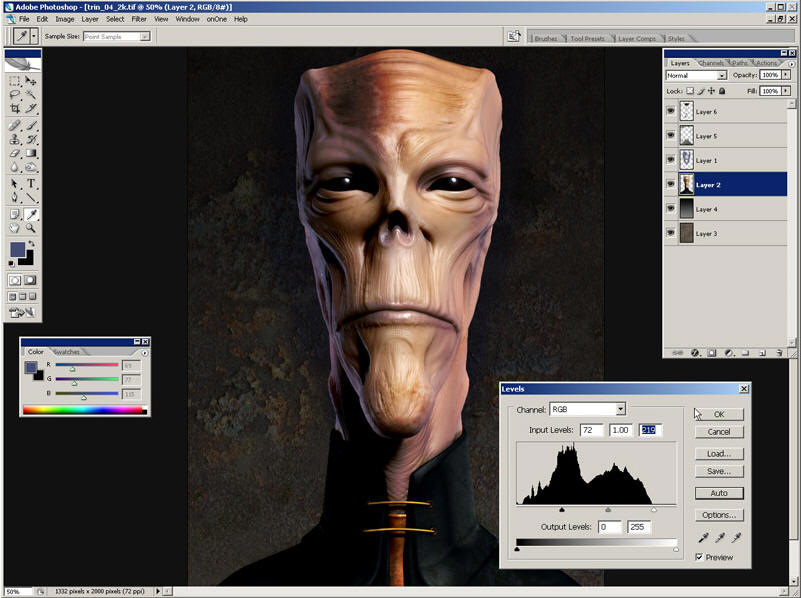Select the Lasso tool
Screen dimensions: 801x598
pos(15,94)
